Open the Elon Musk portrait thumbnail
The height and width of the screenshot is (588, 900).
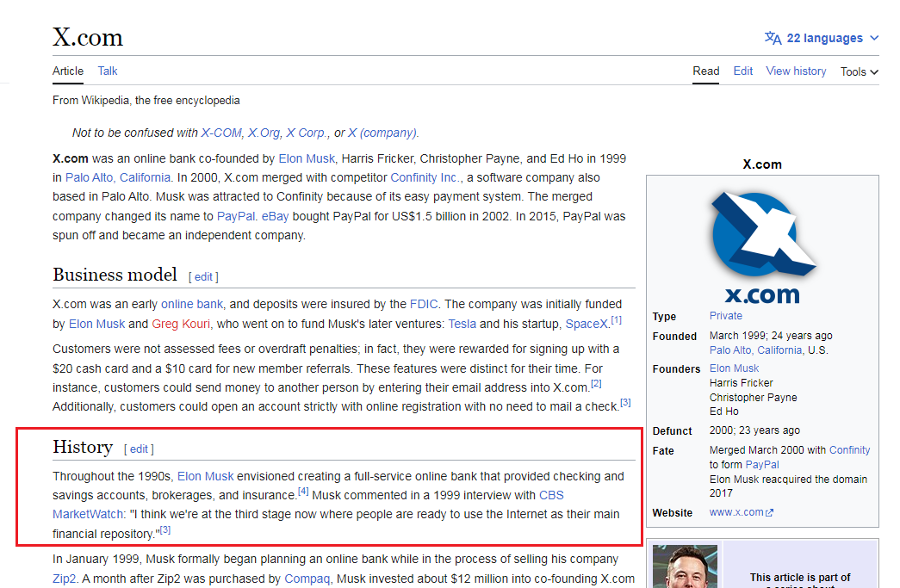pos(685,566)
